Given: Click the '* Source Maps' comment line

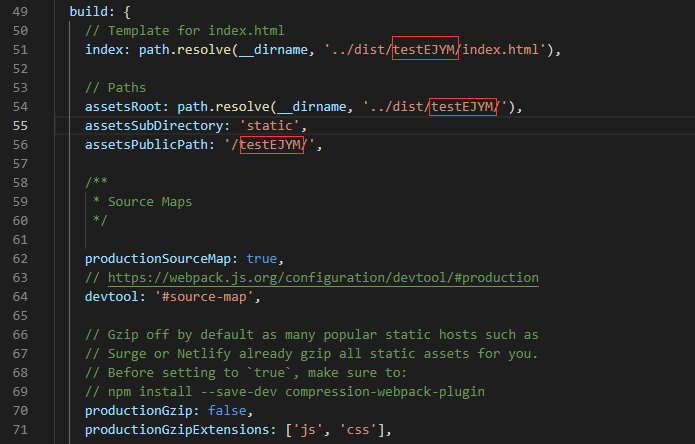Looking at the screenshot, I should [x=142, y=202].
